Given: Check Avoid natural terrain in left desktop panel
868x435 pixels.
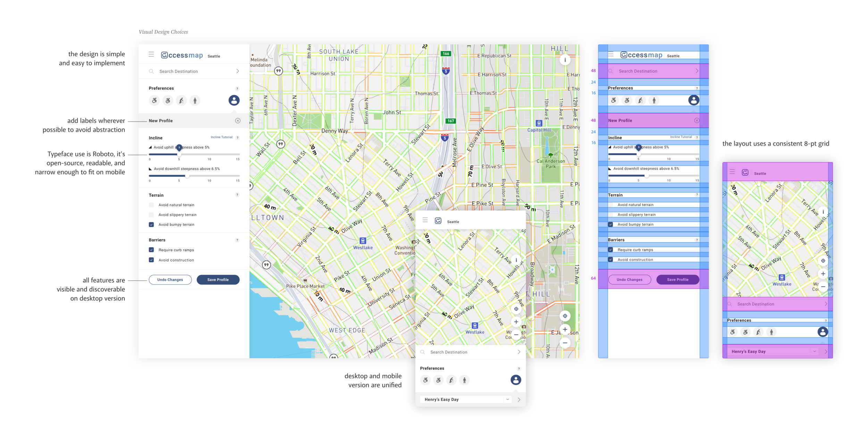Looking at the screenshot, I should (x=151, y=205).
